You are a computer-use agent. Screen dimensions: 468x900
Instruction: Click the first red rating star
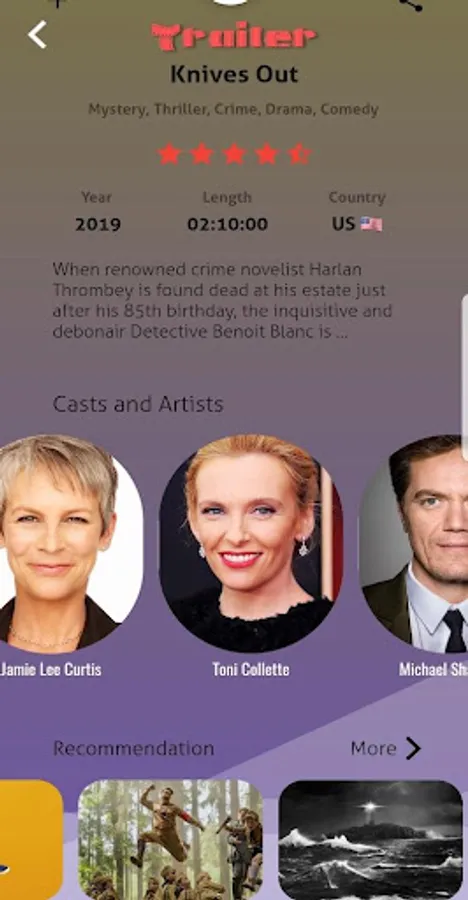tap(169, 154)
